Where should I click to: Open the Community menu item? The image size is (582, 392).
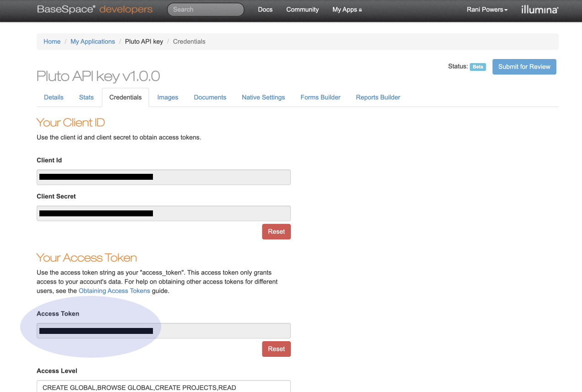coord(302,10)
